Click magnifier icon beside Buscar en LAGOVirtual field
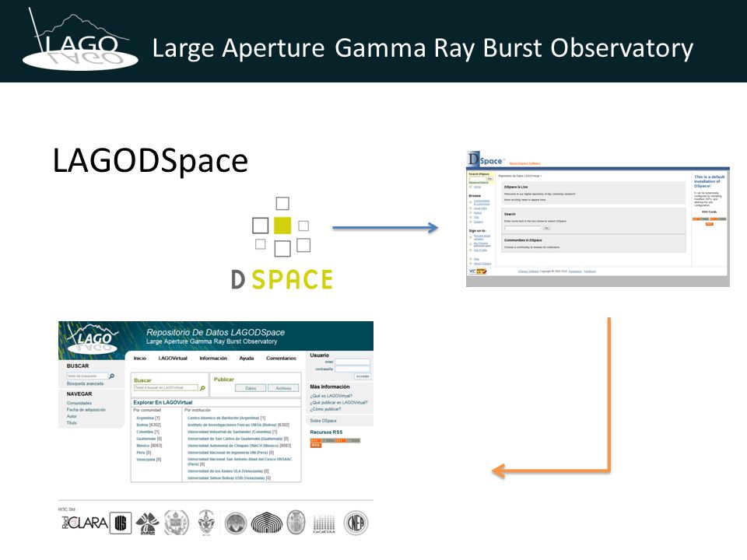The image size is (747, 560). click(202, 388)
